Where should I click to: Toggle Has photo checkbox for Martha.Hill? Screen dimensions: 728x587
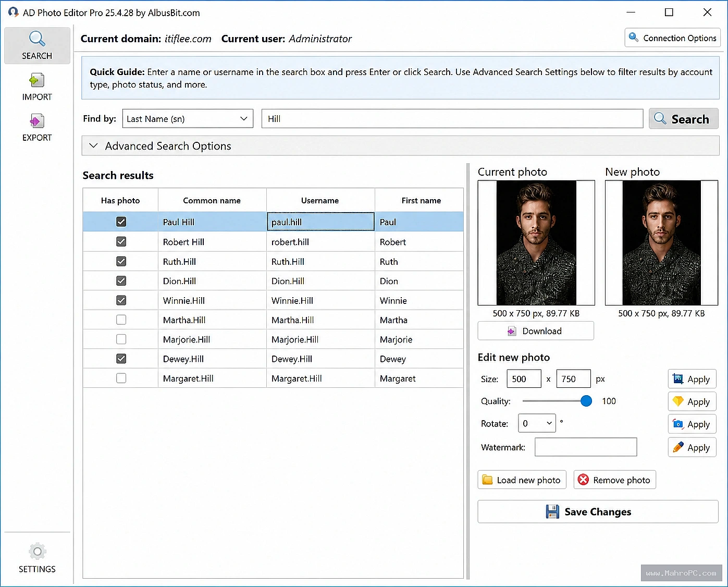121,320
